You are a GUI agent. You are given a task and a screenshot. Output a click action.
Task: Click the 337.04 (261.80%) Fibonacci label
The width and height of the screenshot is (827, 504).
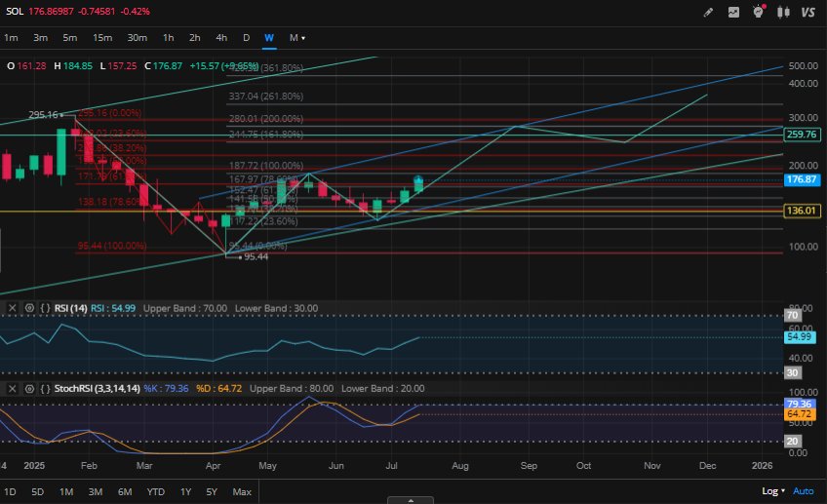tap(266, 97)
